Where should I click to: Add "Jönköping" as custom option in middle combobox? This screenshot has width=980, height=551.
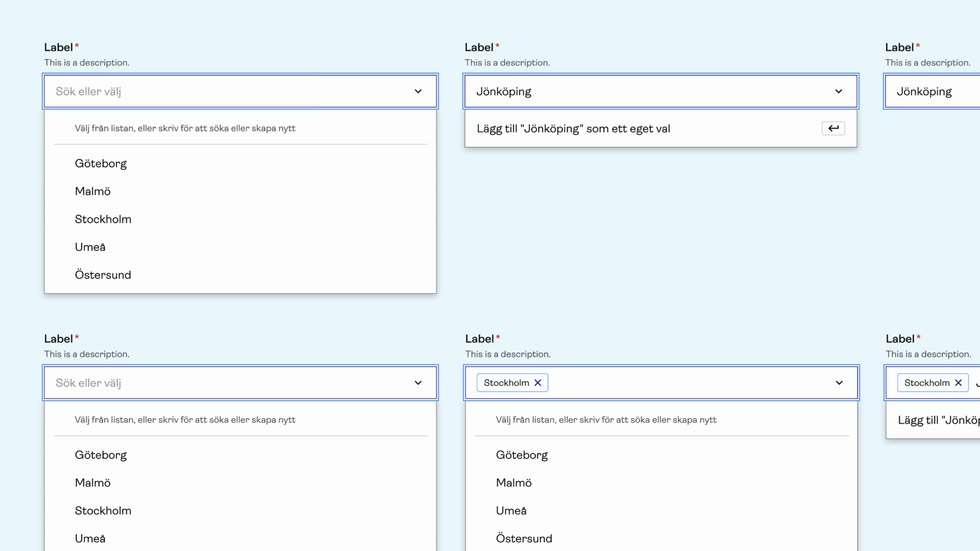click(573, 129)
